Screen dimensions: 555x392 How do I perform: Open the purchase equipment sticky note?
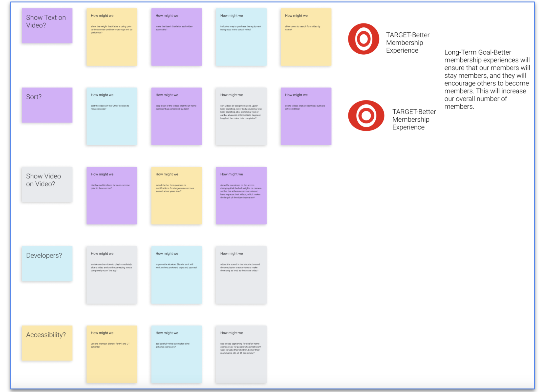[x=241, y=37]
